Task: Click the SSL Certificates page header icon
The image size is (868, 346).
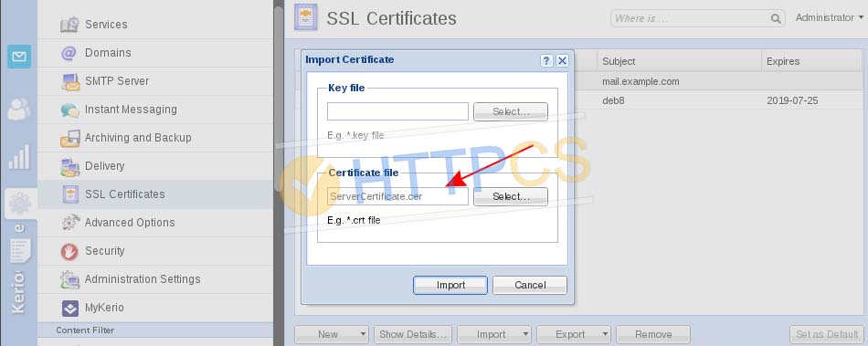Action: tap(305, 17)
